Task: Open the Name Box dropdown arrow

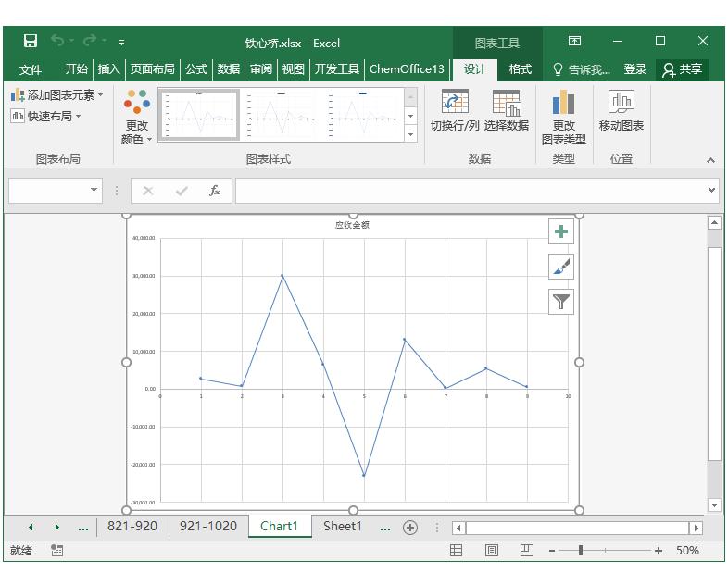Action: 94,190
